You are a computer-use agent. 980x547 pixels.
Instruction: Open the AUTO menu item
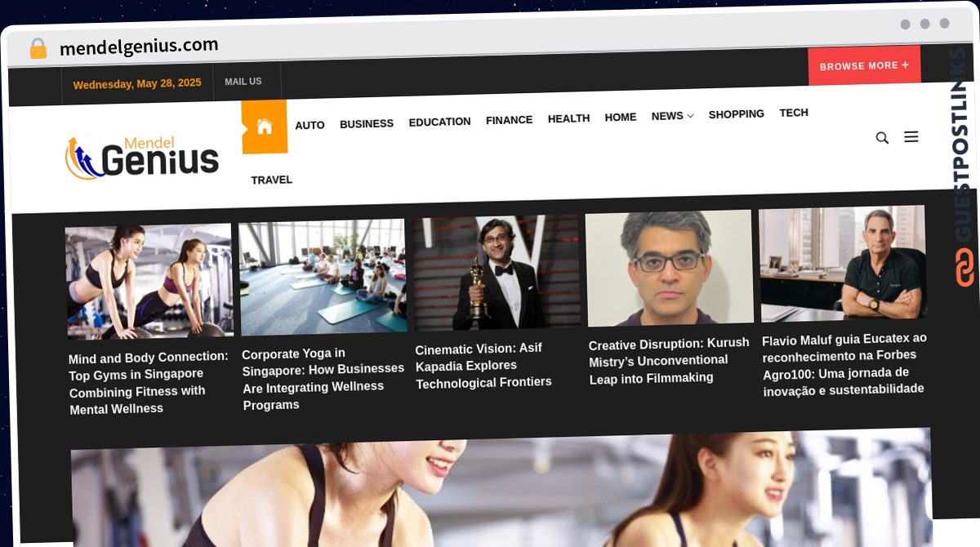click(x=310, y=125)
